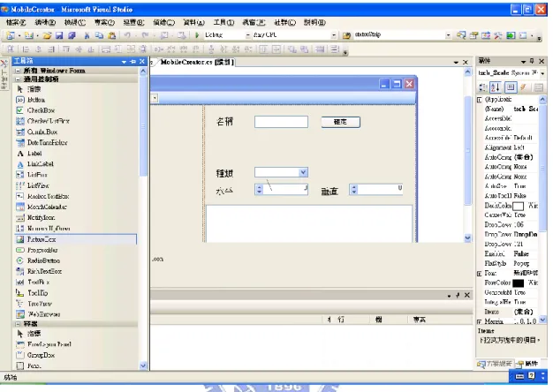Open Toolbox panel window-position dropdown arrow
The image size is (553, 392).
124,62
